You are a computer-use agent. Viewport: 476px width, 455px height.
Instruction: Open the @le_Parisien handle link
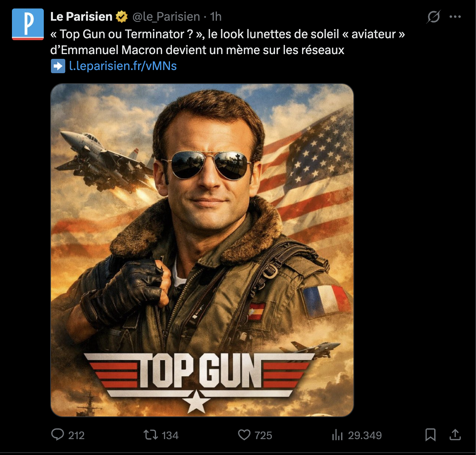(x=166, y=17)
